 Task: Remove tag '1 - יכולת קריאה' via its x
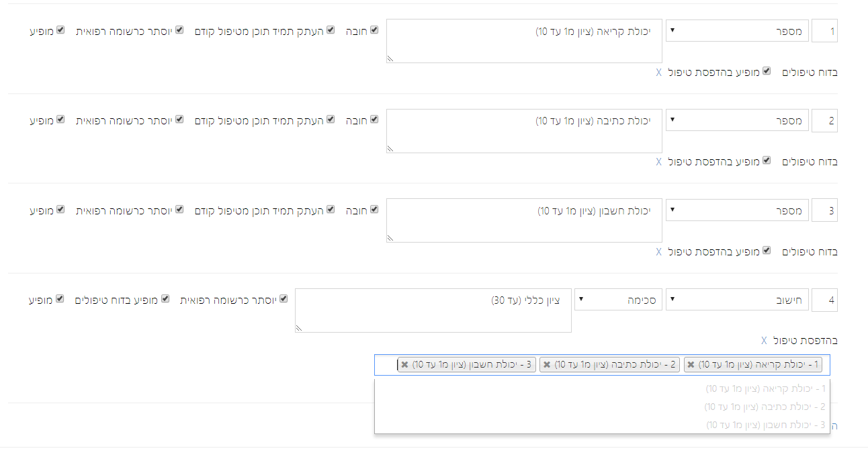click(691, 365)
